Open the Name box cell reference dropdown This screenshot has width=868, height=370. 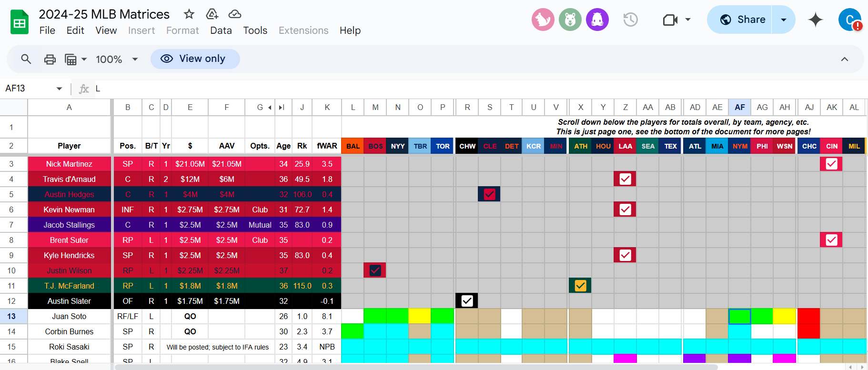pos(59,89)
